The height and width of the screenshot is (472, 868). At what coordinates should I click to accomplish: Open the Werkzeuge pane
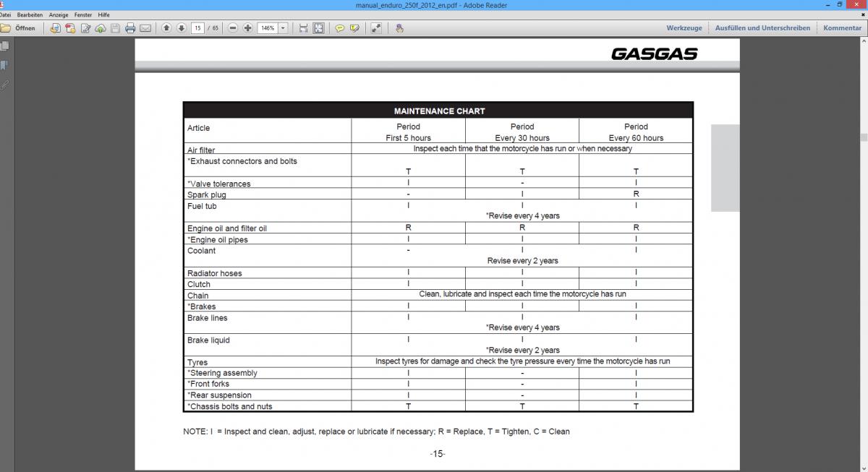[x=684, y=28]
